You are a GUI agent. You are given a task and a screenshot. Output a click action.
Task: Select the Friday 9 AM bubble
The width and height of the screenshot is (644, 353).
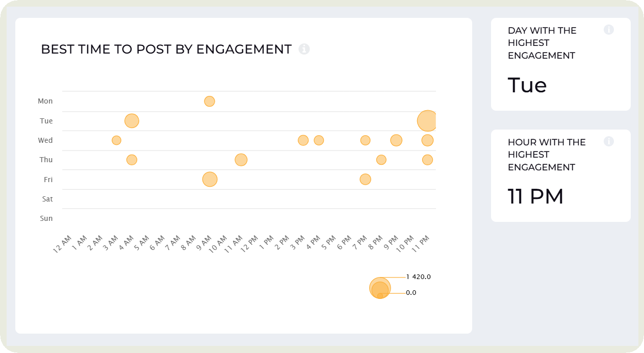209,179
